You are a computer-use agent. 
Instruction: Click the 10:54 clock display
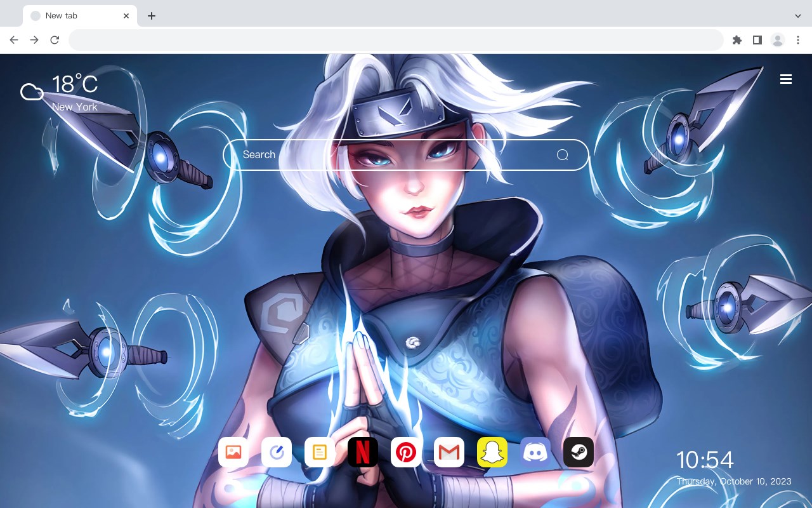(705, 460)
